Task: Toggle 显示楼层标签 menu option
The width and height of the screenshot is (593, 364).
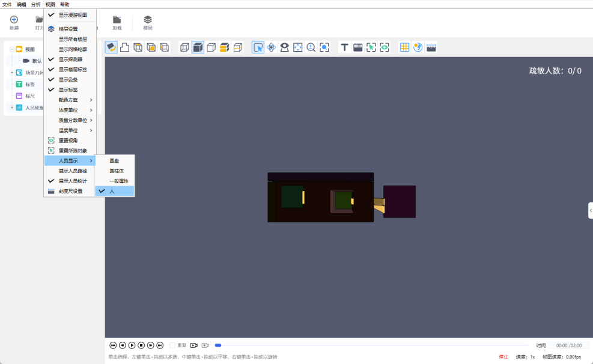Action: tap(70, 70)
